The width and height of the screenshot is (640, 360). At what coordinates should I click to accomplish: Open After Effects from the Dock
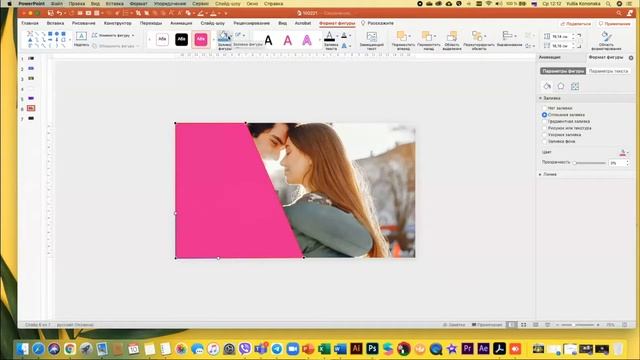[x=483, y=349]
